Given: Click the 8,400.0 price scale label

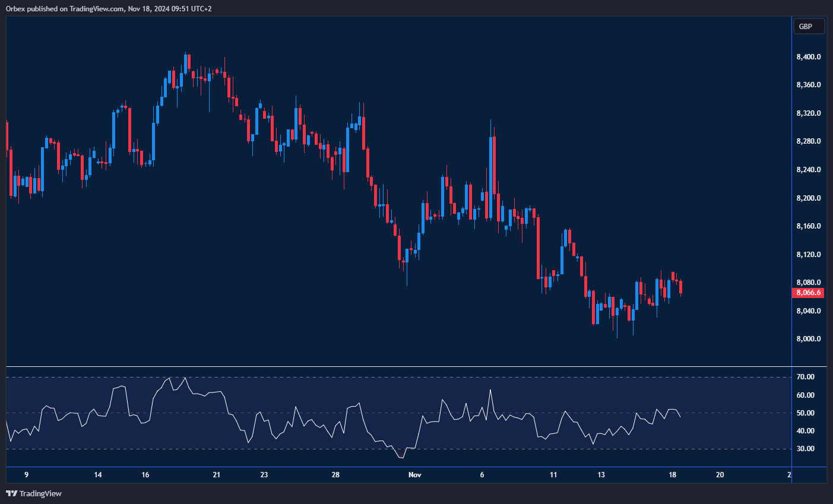Looking at the screenshot, I should point(808,57).
